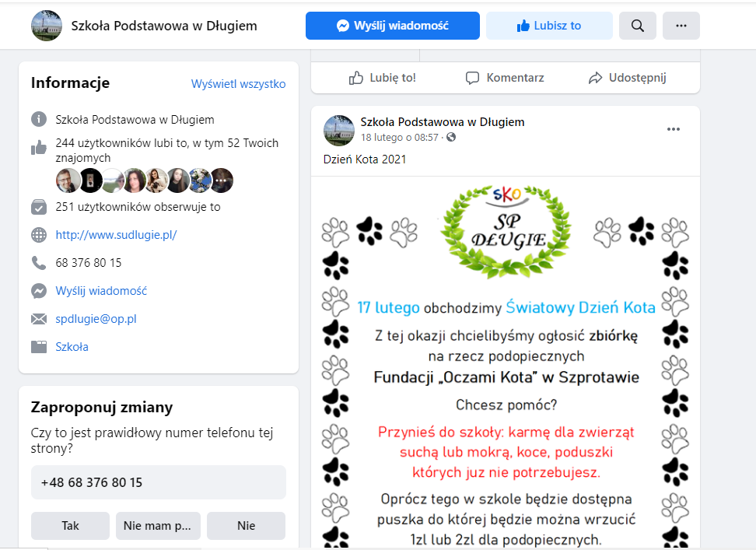Show more friends via the ellipsis avatar

(x=222, y=180)
